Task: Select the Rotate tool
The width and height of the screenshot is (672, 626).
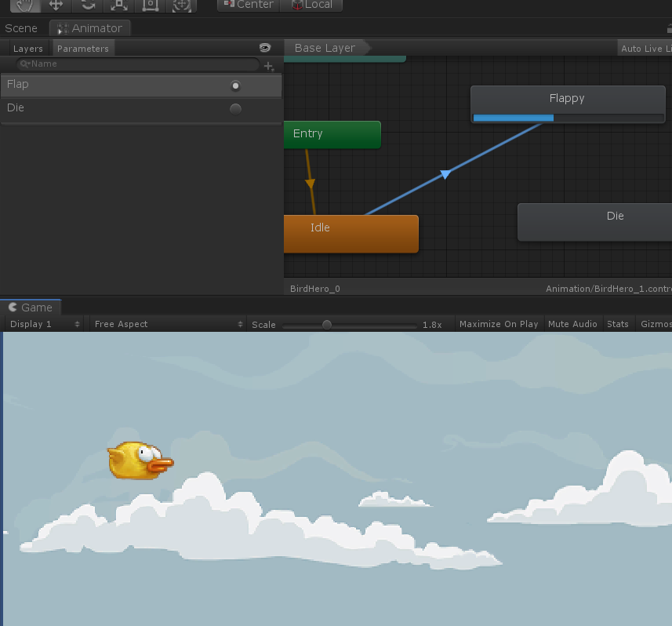Action: point(87,5)
